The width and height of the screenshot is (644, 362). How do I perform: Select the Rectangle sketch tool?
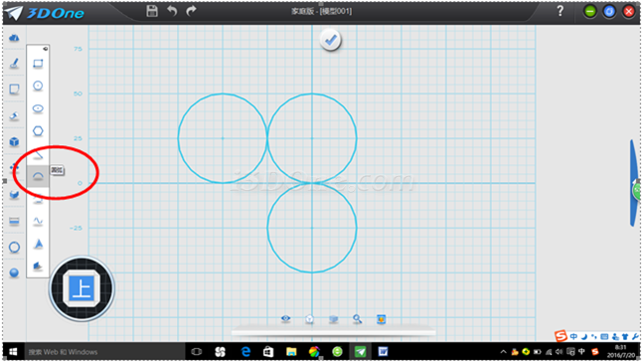(38, 64)
